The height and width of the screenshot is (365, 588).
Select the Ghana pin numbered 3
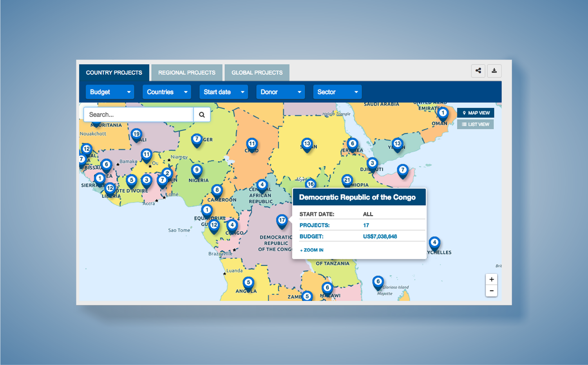pos(147,181)
